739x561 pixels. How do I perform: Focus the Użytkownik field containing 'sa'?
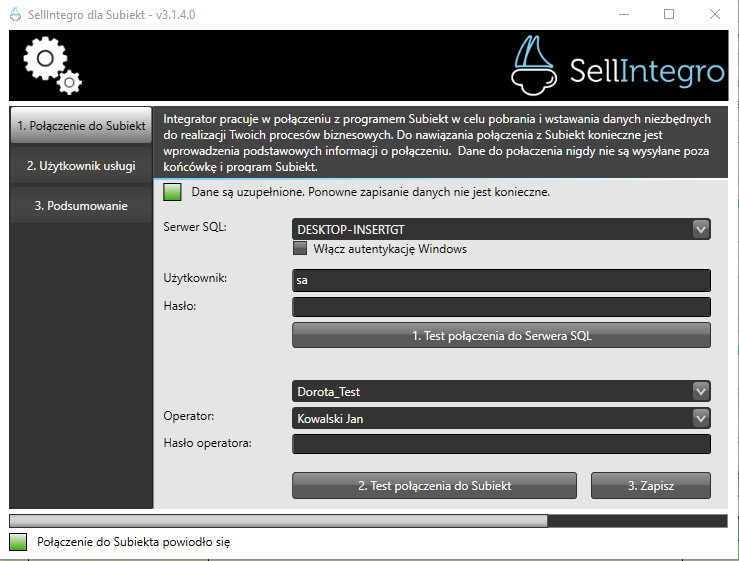(x=501, y=280)
